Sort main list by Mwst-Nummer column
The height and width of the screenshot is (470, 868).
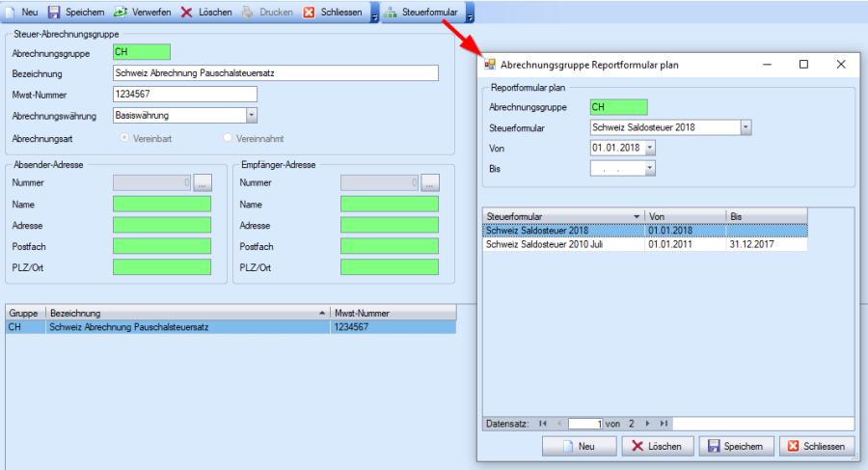coord(393,313)
